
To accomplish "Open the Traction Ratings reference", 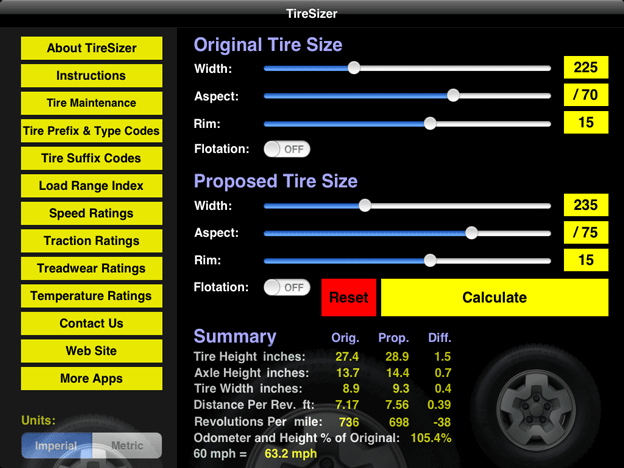I will coord(91,241).
